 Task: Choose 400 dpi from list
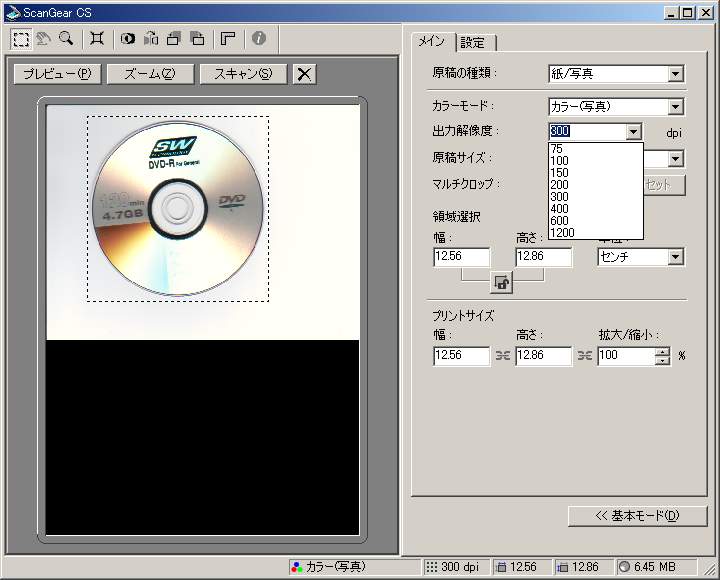click(x=596, y=208)
